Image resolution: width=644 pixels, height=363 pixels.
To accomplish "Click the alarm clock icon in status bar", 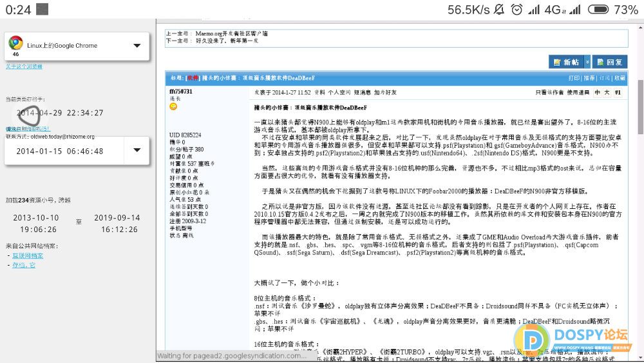I will 516,10.
